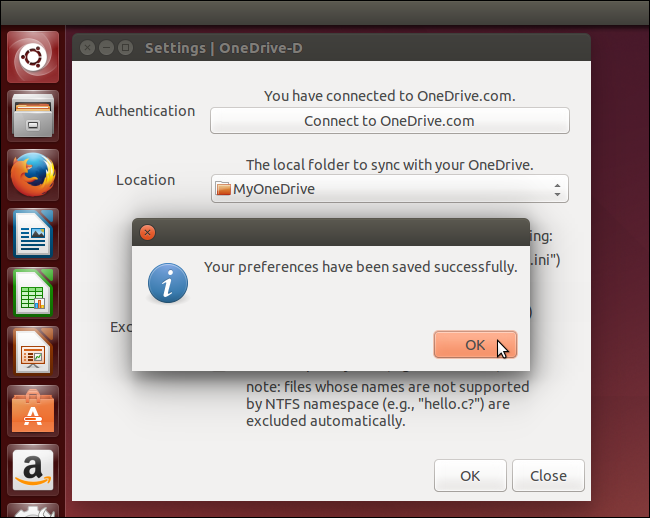Viewport: 650px width, 518px height.
Task: Open the Ubuntu Dash home launcher
Action: pos(33,57)
